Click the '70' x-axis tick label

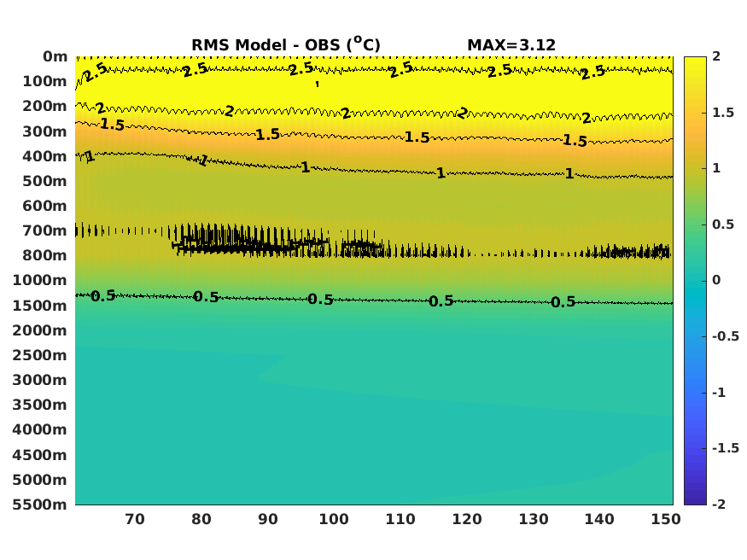135,519
